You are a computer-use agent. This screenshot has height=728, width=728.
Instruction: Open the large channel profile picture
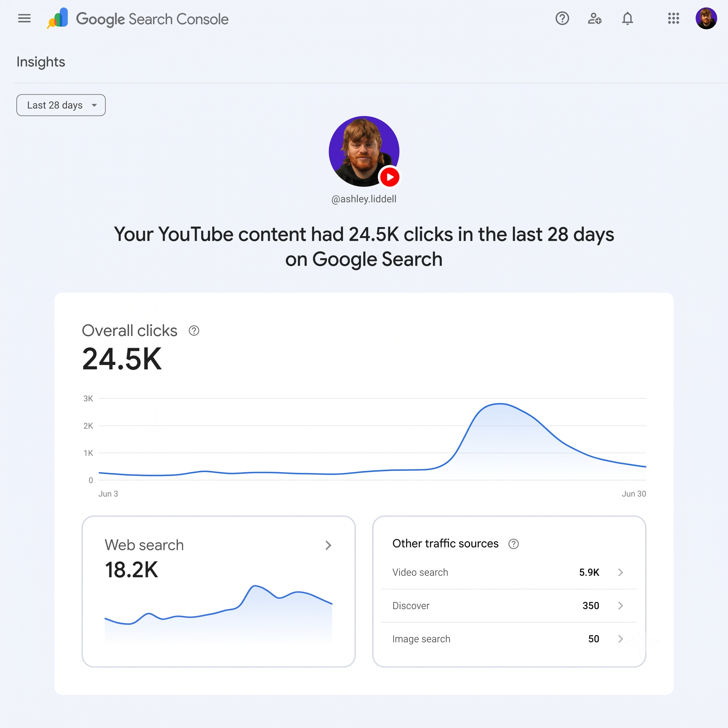pyautogui.click(x=364, y=151)
